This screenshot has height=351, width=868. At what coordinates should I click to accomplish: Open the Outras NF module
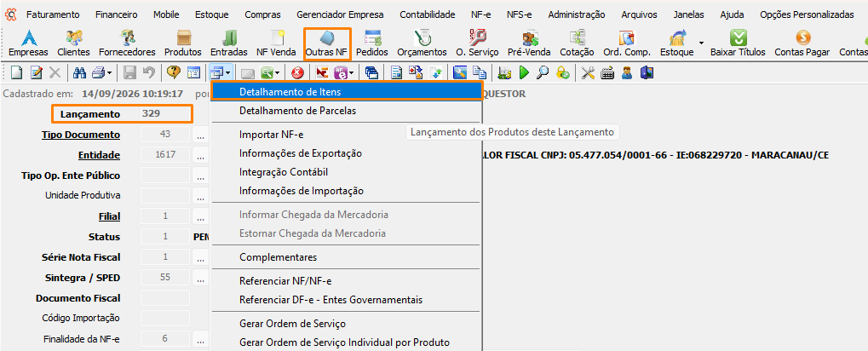coord(326,44)
